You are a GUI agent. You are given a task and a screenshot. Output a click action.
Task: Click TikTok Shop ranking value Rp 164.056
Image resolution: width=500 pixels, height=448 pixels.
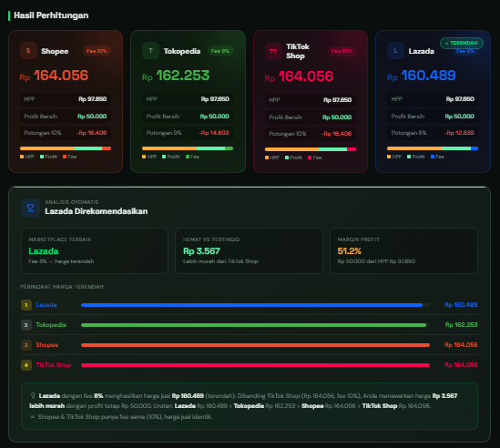tap(461, 365)
